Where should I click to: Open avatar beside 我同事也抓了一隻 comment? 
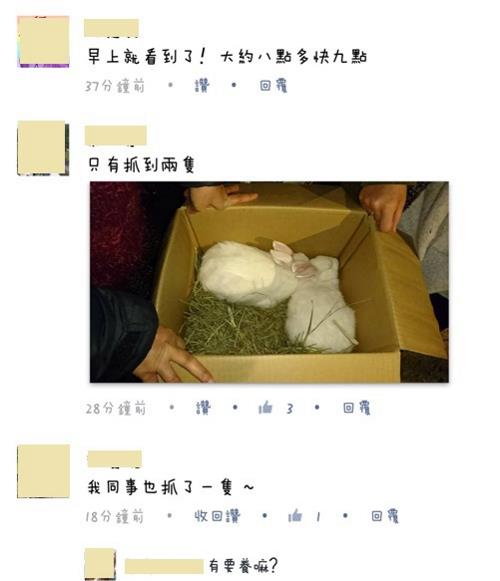pos(43,471)
